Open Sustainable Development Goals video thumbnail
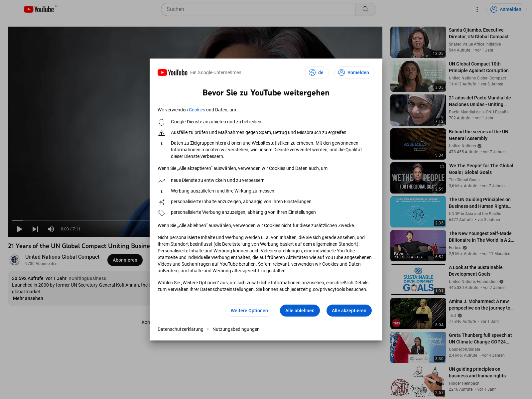This screenshot has width=532, height=399. 418,280
